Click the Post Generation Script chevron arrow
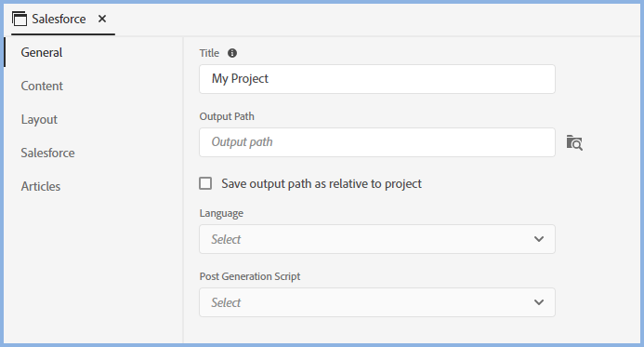Viewport: 644px width, 347px height. coord(539,302)
